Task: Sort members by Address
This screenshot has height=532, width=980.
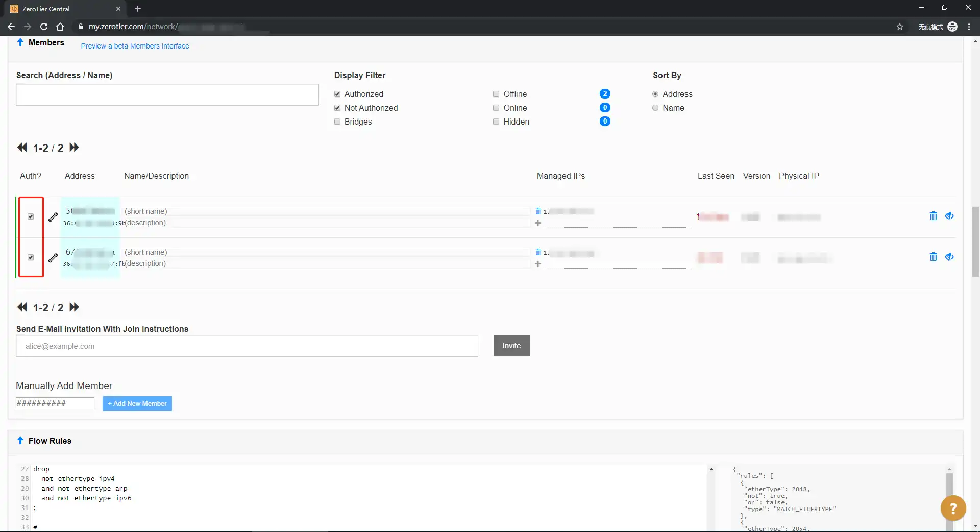Action: [x=655, y=94]
